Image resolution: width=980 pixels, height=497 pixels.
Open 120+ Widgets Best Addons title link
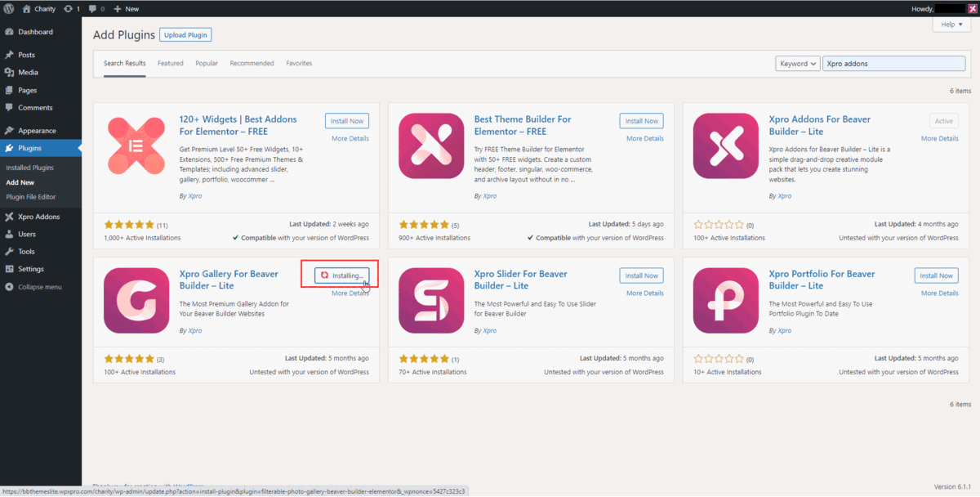(x=238, y=125)
